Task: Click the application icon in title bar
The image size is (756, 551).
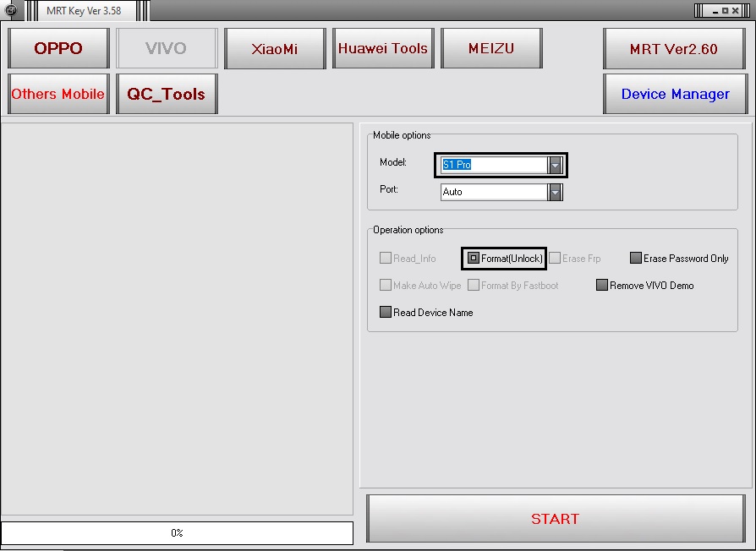Action: click(10, 9)
